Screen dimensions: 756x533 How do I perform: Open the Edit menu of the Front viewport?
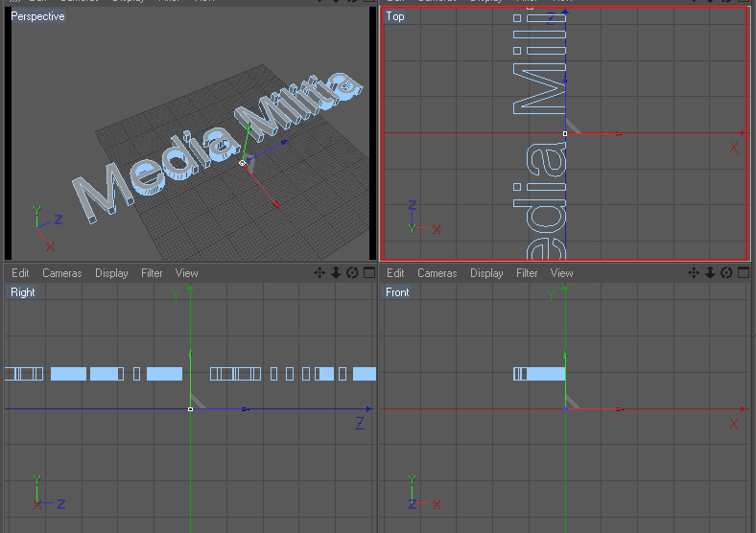tap(395, 273)
